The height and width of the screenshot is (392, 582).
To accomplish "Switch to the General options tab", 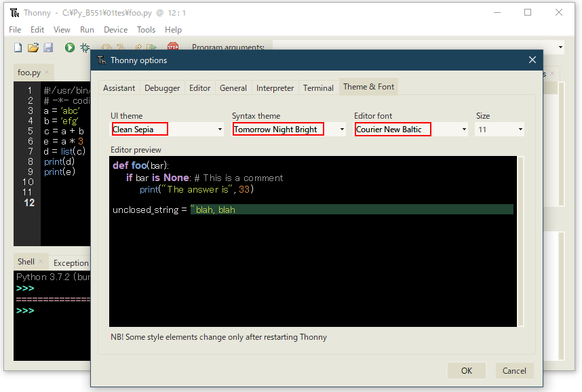I will tap(233, 88).
